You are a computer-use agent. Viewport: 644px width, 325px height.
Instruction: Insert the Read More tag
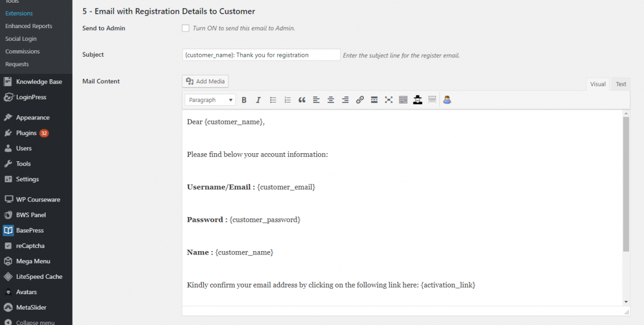pyautogui.click(x=374, y=100)
